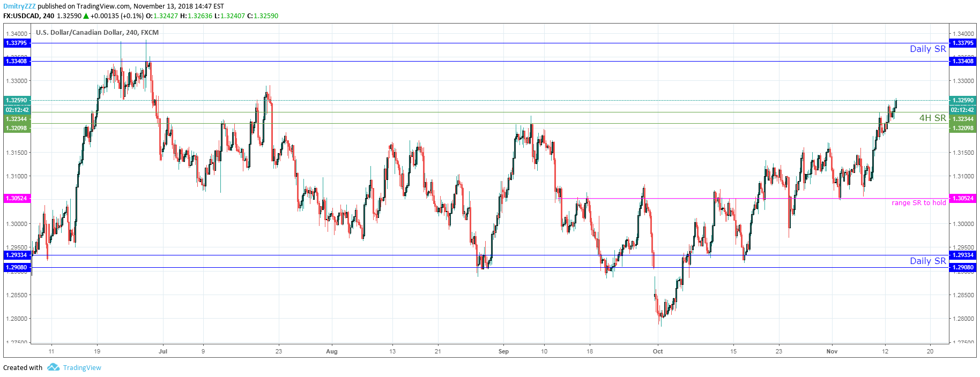Click the 1.28500 tick on left price axis
The image size is (980, 377).
pyautogui.click(x=16, y=295)
